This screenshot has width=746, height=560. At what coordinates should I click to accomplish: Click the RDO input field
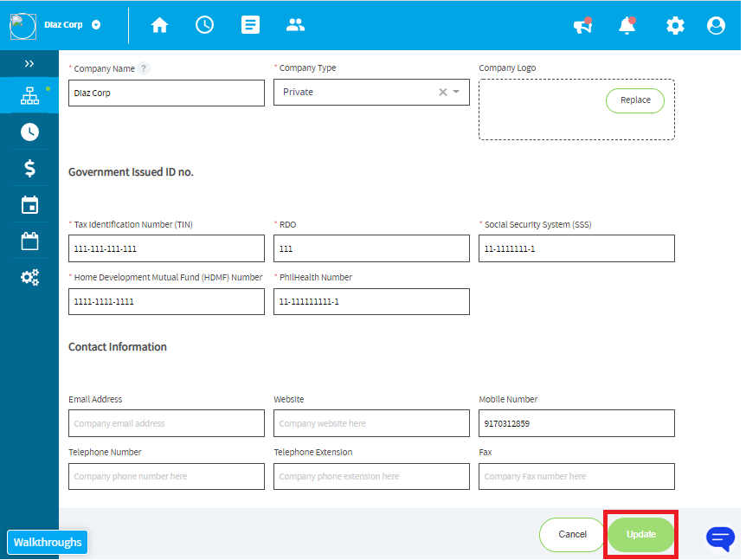point(371,248)
